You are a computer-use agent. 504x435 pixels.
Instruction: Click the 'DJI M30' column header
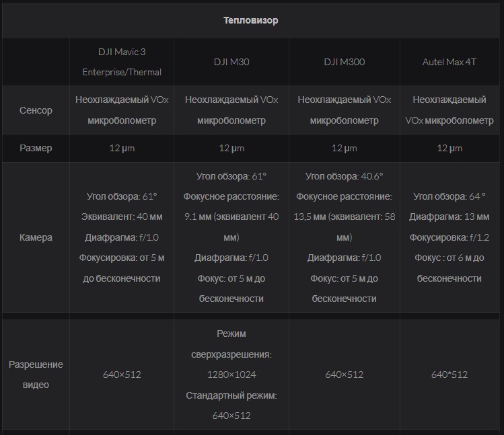point(231,62)
